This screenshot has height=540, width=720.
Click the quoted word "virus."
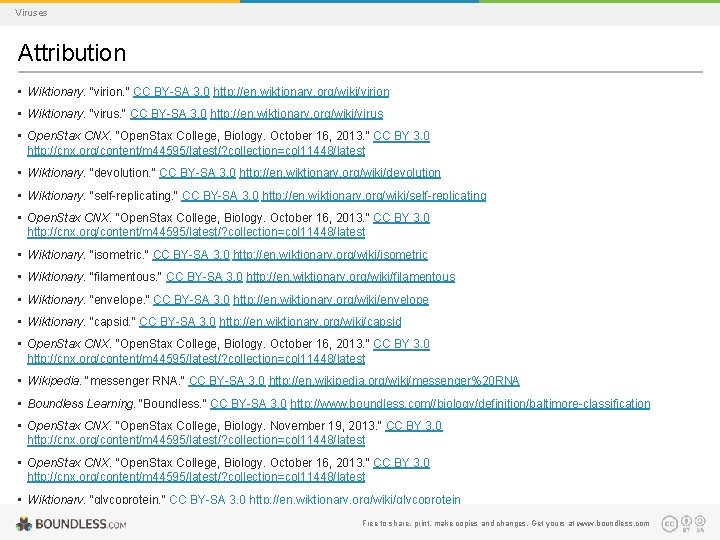point(107,113)
